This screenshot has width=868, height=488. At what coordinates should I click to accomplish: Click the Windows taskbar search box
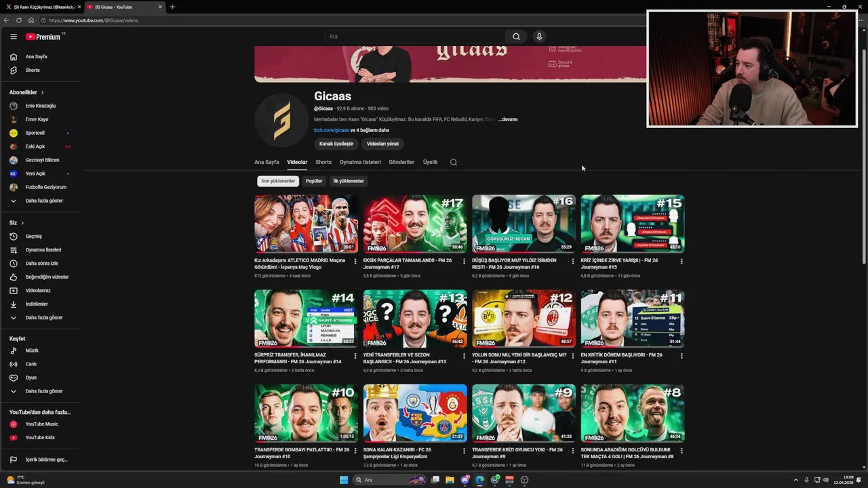coord(389,480)
